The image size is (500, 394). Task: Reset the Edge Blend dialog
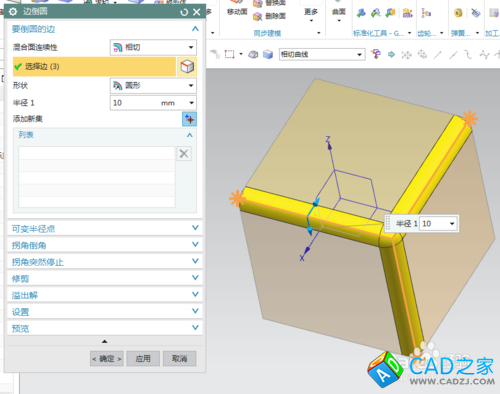pyautogui.click(x=184, y=12)
